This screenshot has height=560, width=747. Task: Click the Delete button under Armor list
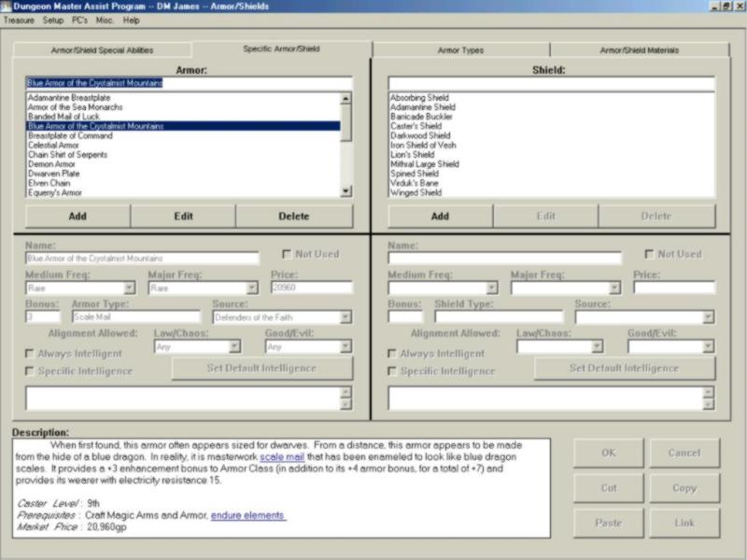point(294,216)
